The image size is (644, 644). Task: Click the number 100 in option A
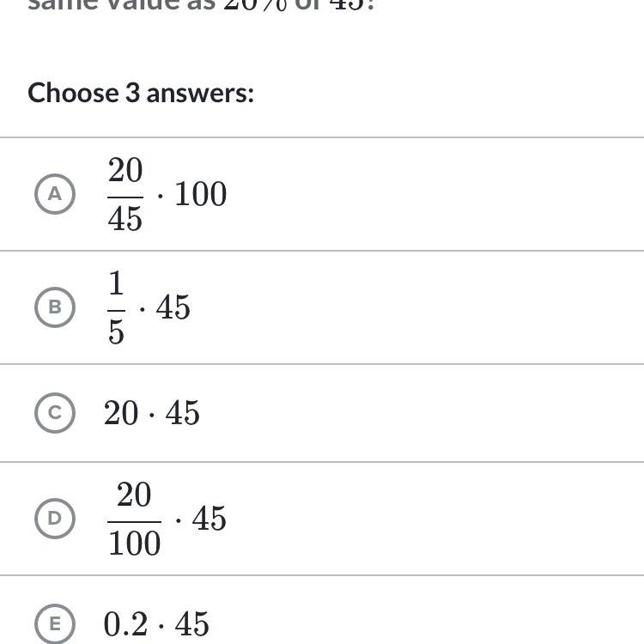201,195
